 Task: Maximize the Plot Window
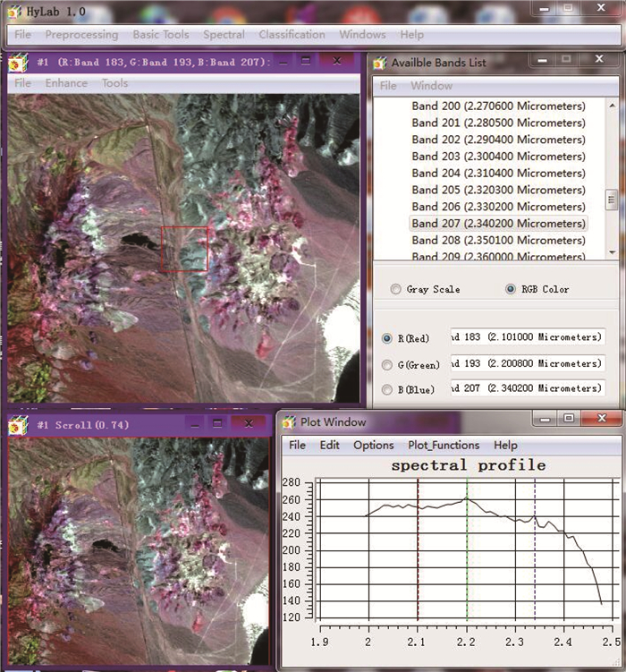(x=569, y=419)
